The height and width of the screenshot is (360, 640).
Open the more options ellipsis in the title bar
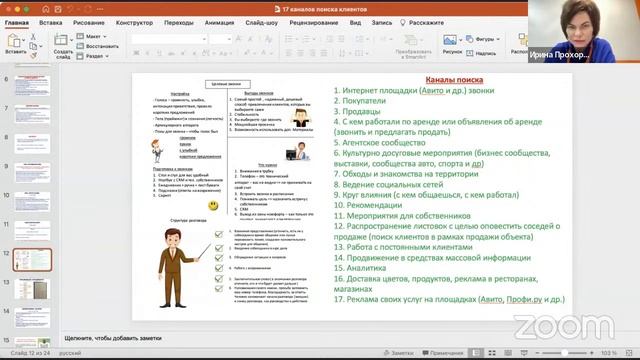[100, 9]
